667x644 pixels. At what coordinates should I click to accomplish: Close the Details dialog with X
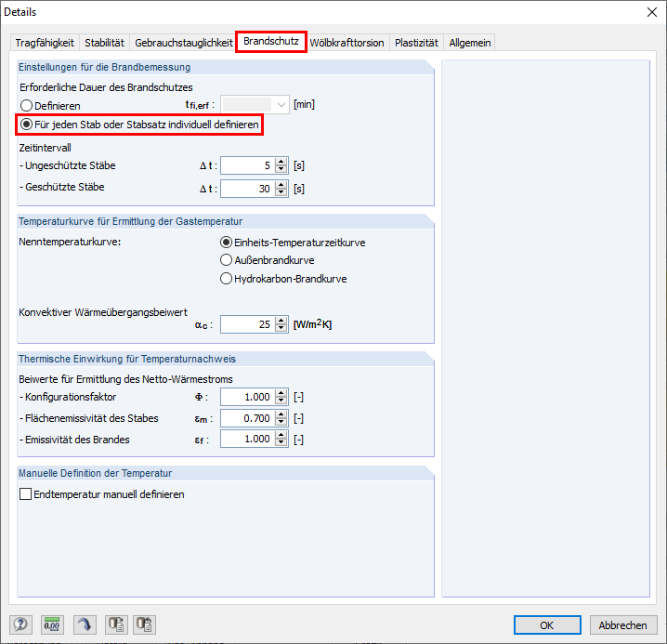652,12
